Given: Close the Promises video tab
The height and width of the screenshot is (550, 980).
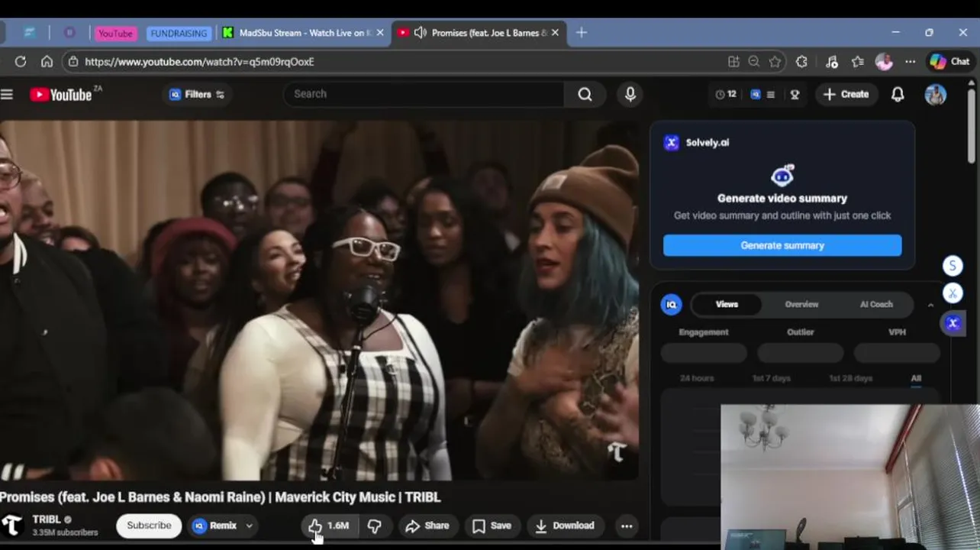Looking at the screenshot, I should pyautogui.click(x=555, y=33).
